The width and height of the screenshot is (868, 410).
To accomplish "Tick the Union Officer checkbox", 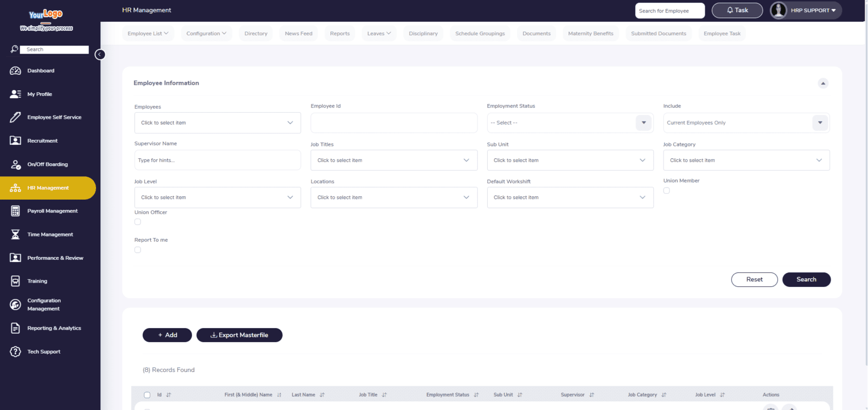I will pyautogui.click(x=138, y=222).
